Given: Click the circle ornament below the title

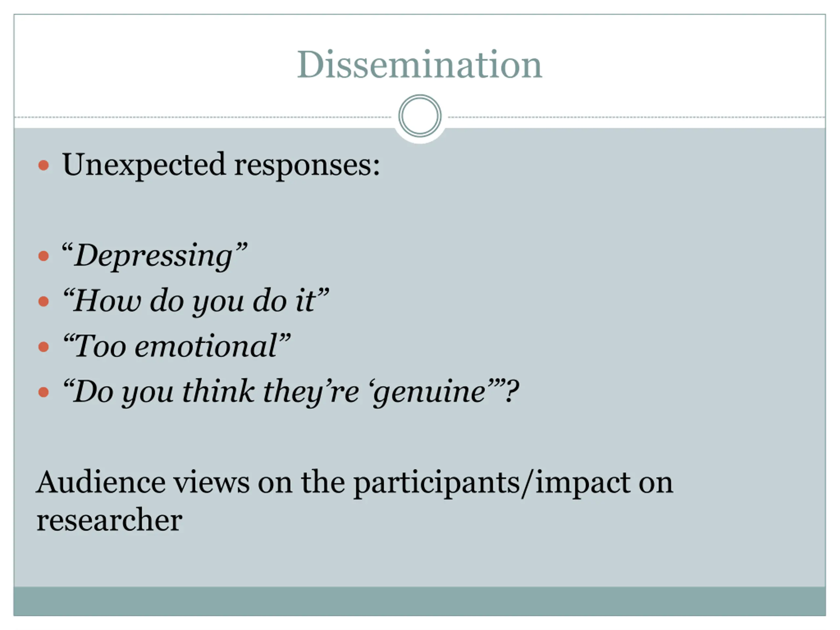Looking at the screenshot, I should [420, 116].
